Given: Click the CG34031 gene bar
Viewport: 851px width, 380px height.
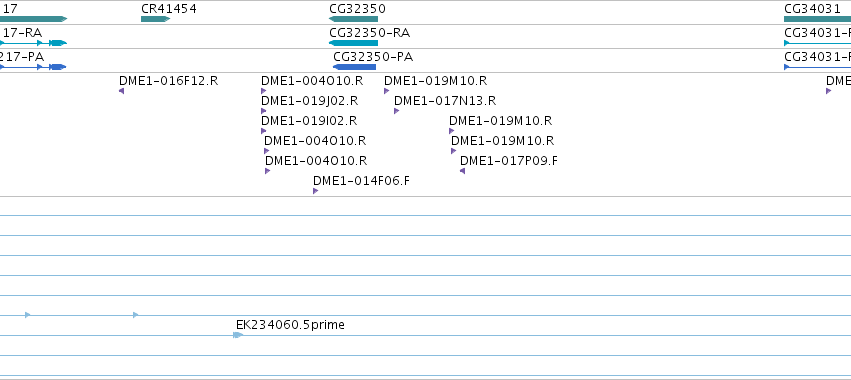Looking at the screenshot, I should coord(817,19).
